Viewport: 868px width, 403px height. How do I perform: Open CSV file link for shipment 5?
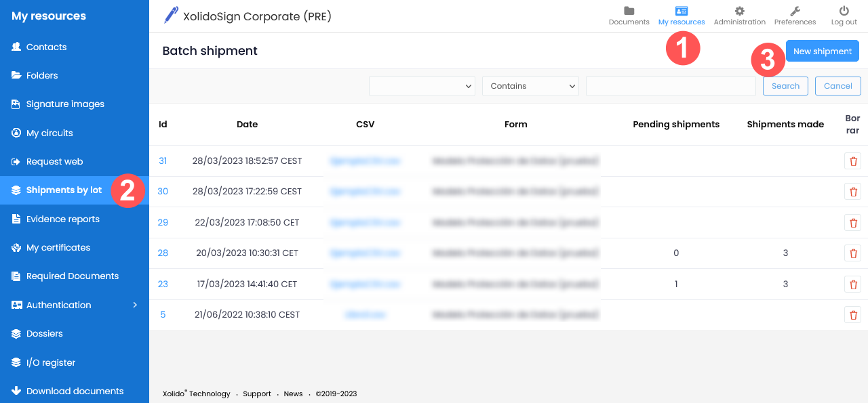click(365, 314)
